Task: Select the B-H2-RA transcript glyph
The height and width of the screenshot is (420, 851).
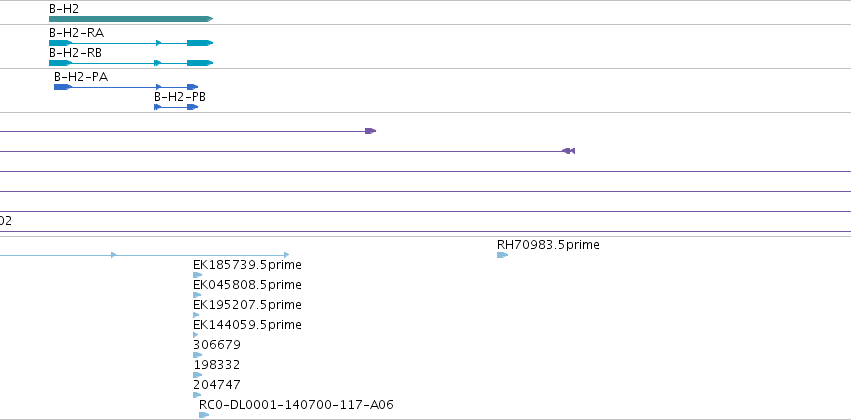Action: [x=131, y=43]
